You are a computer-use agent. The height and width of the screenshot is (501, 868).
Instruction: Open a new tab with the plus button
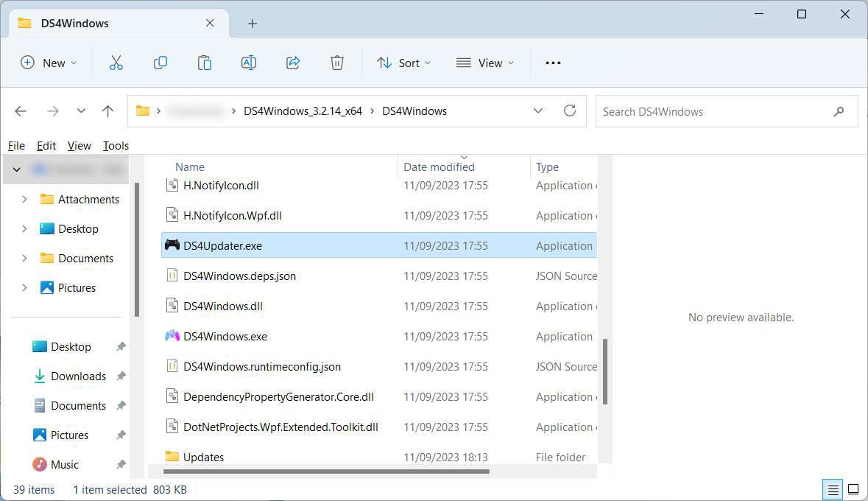pyautogui.click(x=253, y=23)
